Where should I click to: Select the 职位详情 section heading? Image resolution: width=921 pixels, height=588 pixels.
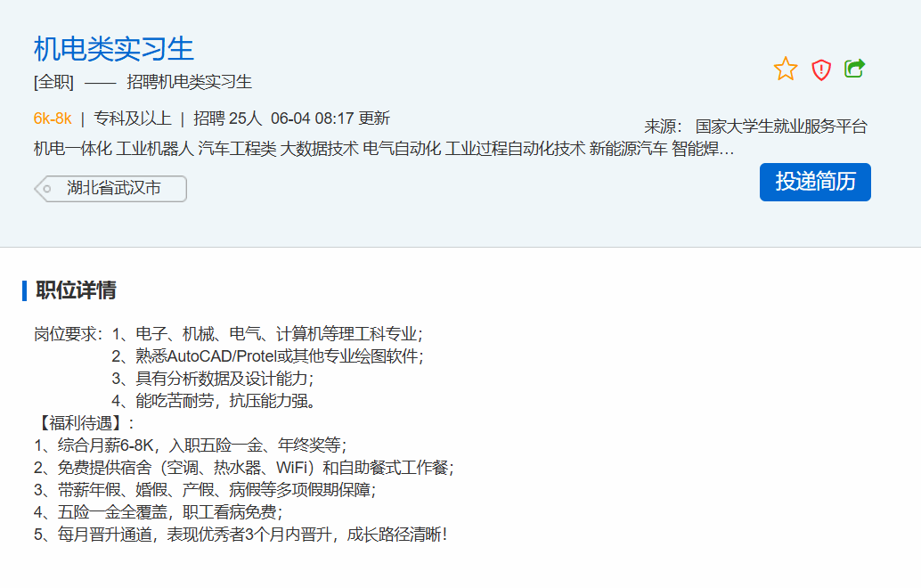coord(76,290)
